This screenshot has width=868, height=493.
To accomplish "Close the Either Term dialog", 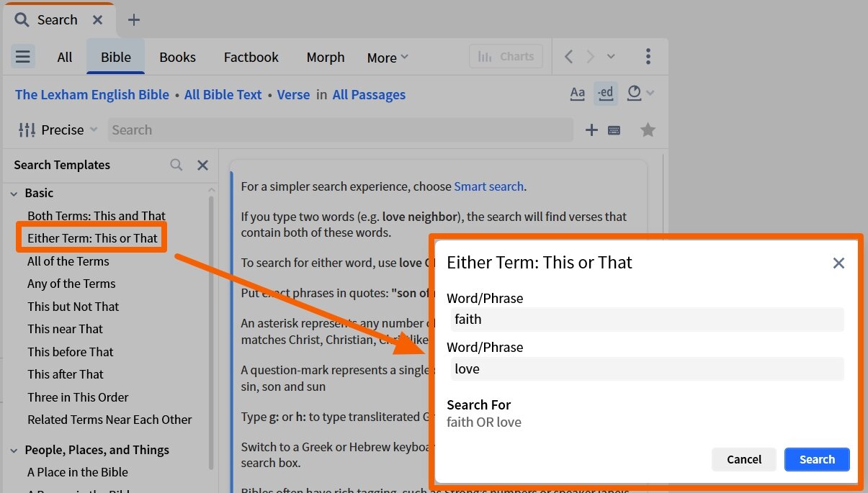I will click(838, 263).
